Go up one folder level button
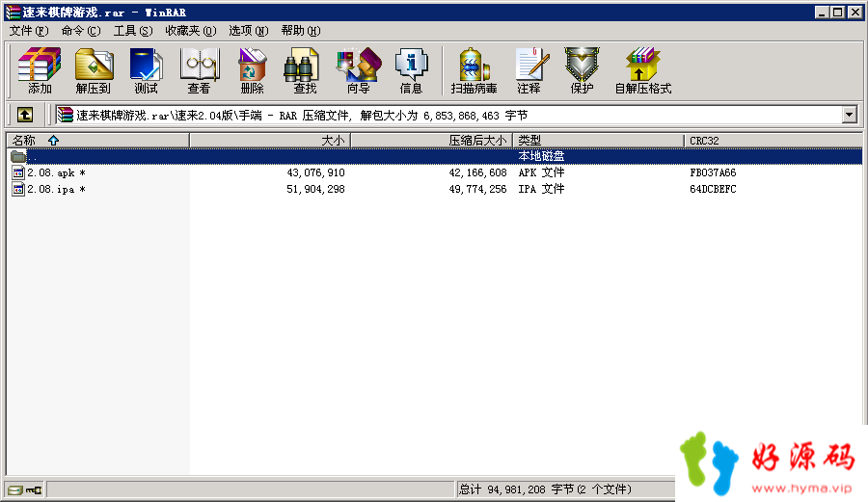 (24, 115)
